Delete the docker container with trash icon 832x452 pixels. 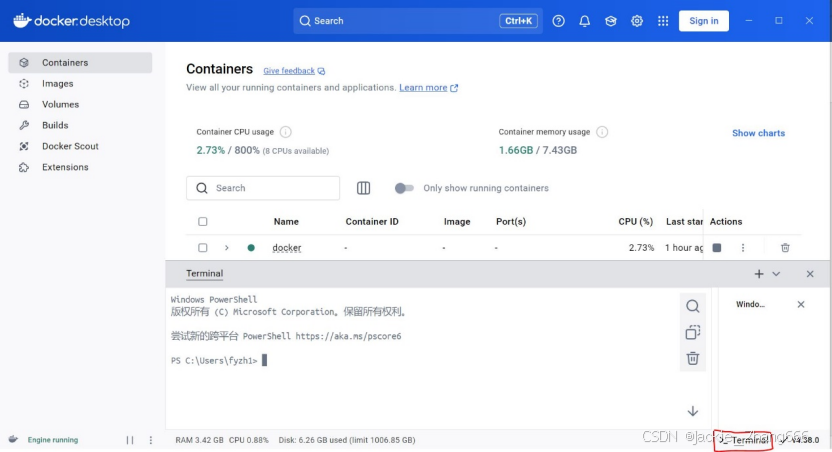tap(785, 248)
